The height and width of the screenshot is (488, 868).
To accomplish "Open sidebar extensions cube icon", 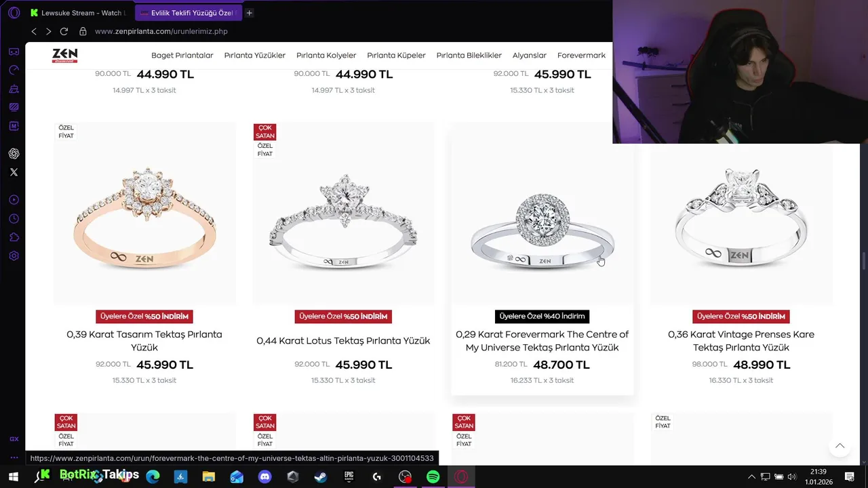I will pyautogui.click(x=14, y=237).
